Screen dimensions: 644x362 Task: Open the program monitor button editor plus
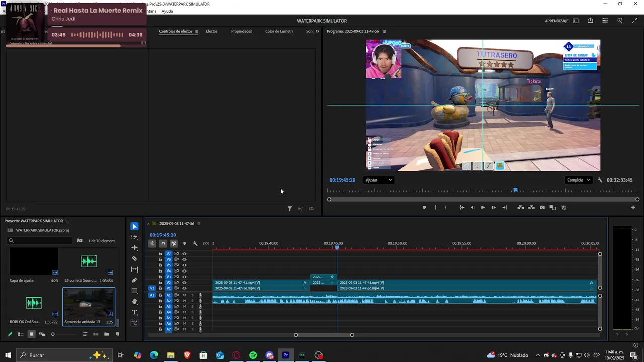pyautogui.click(x=633, y=208)
